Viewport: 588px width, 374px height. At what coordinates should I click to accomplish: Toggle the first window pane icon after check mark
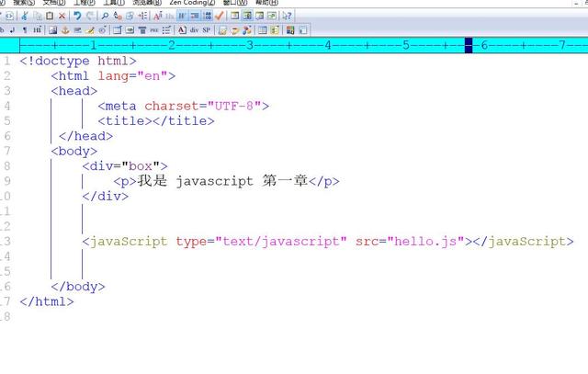coord(235,16)
